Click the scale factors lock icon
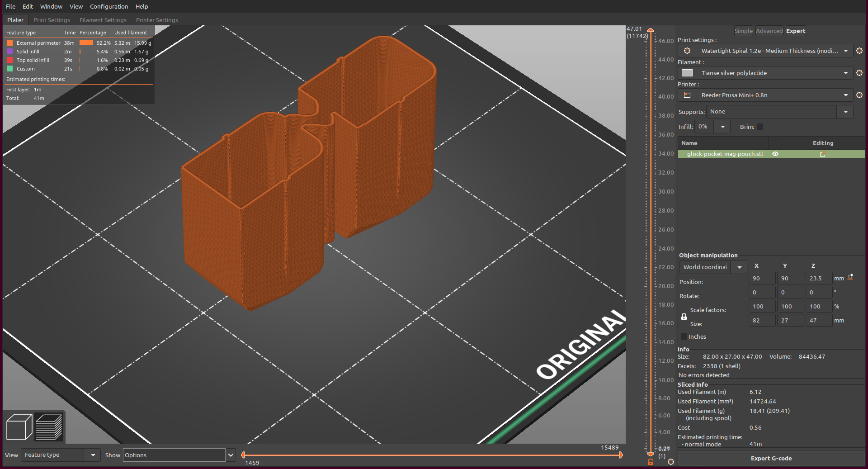Screen dimensions: 868x469 (684, 317)
